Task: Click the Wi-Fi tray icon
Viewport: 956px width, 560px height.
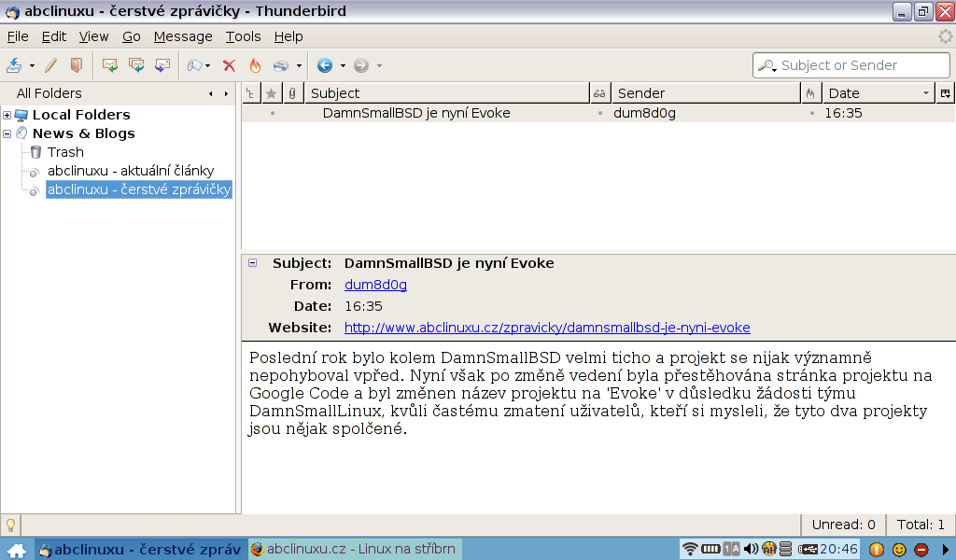Action: (690, 549)
